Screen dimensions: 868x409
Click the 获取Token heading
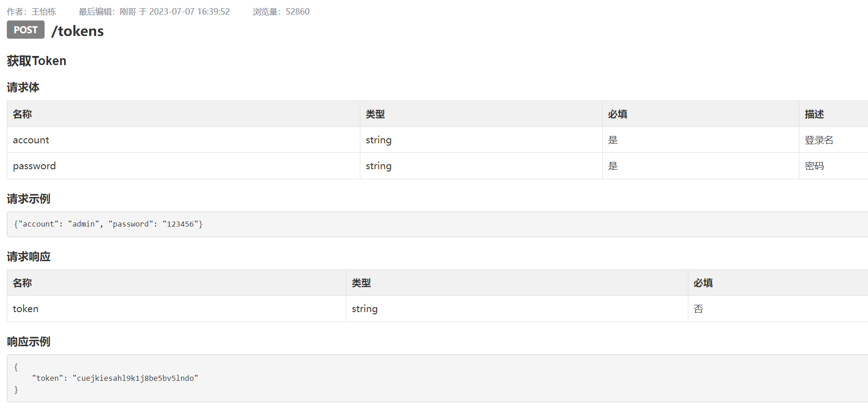(36, 61)
